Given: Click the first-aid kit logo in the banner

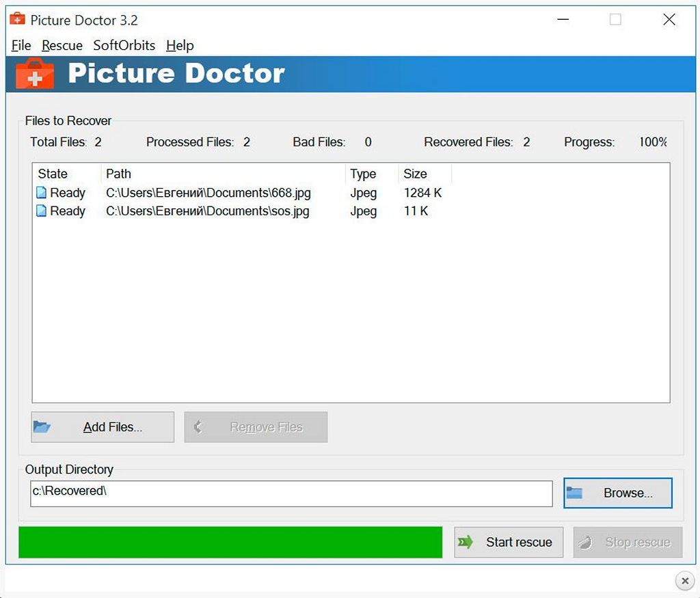Looking at the screenshot, I should click(35, 73).
